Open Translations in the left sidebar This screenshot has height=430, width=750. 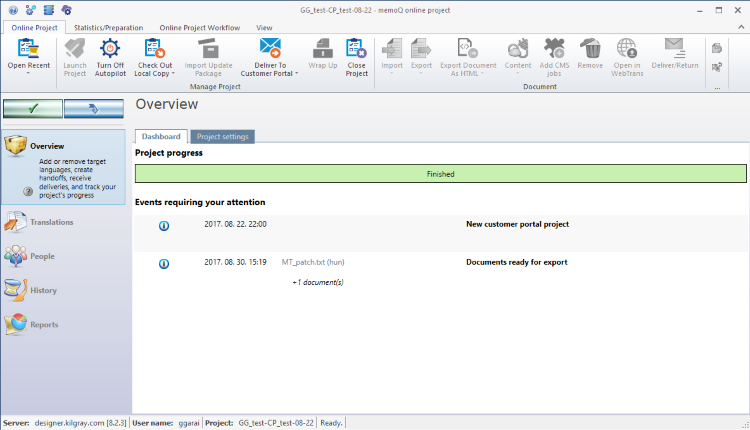51,222
